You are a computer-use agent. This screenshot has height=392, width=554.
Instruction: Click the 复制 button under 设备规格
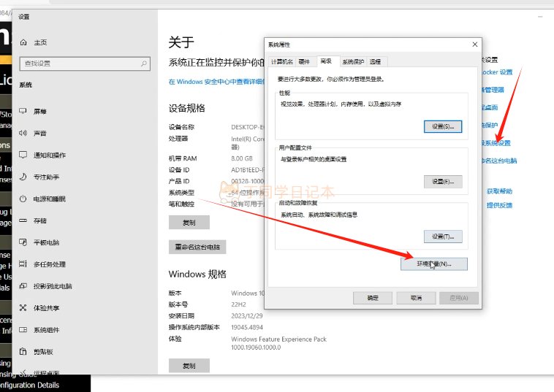[x=189, y=223]
